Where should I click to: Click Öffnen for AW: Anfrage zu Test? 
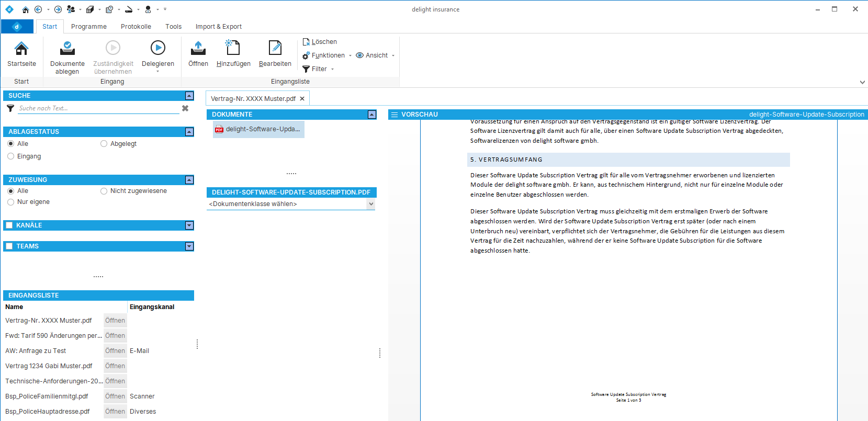115,351
